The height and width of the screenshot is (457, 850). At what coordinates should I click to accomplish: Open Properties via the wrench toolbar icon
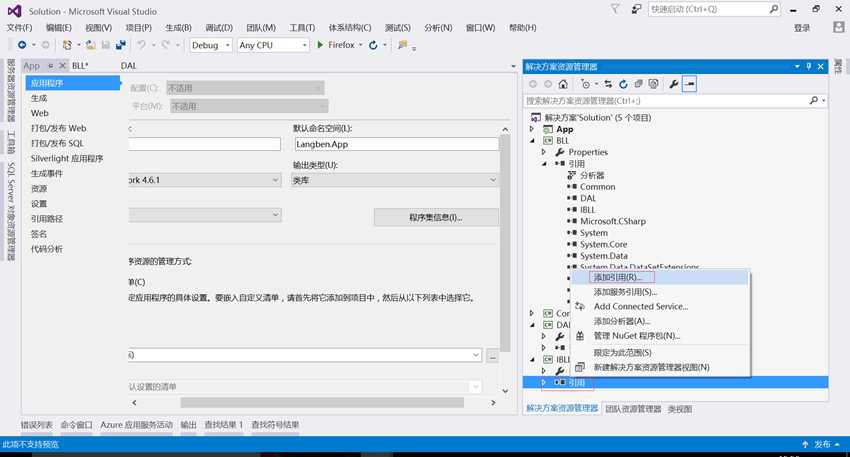click(x=674, y=84)
